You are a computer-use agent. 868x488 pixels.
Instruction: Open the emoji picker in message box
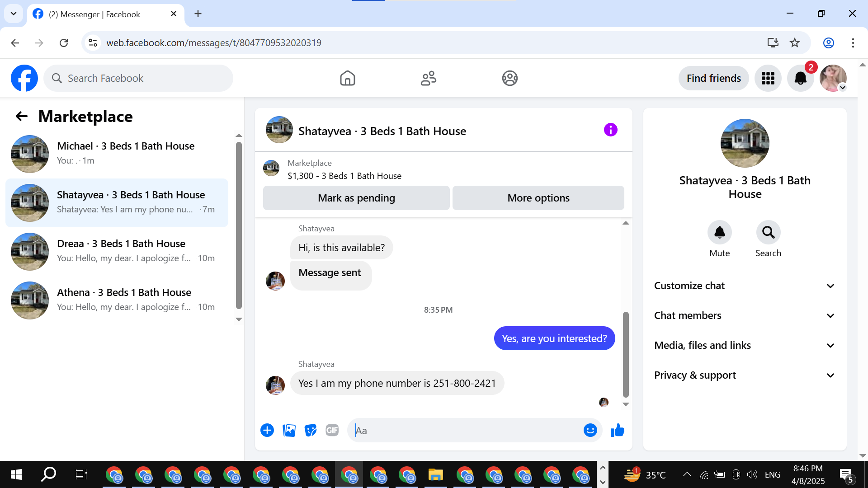tap(590, 431)
